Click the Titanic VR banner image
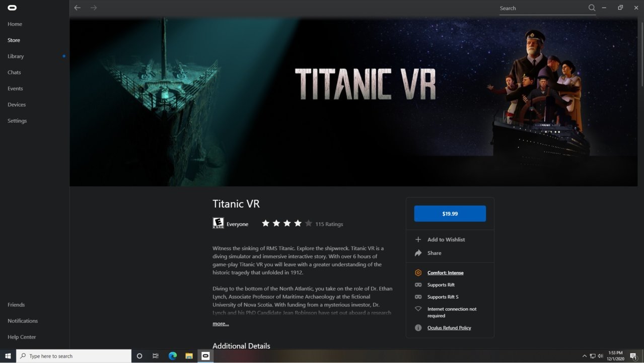This screenshot has width=644, height=363. 353,102
